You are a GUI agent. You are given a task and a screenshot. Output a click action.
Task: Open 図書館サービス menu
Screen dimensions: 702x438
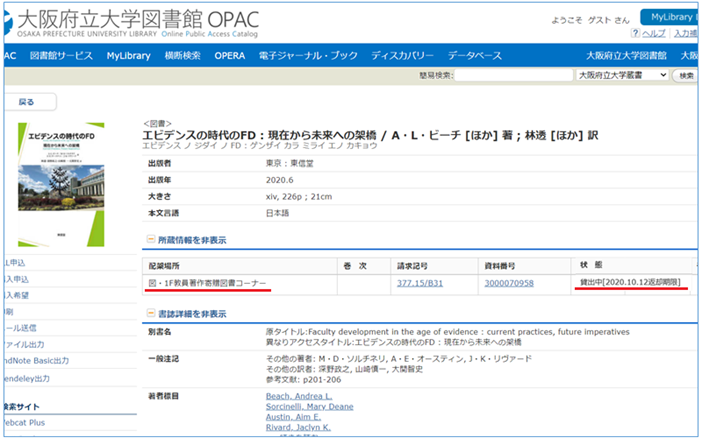[61, 56]
